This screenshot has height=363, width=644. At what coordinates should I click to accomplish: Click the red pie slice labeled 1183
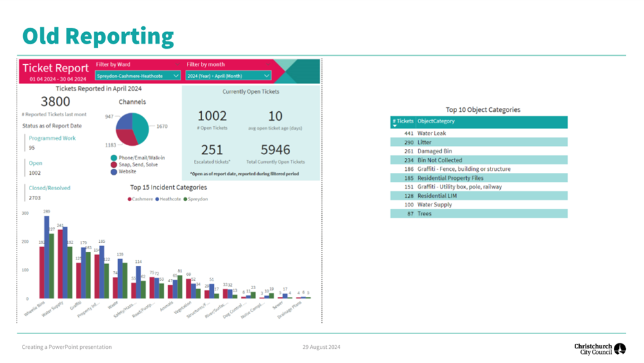(x=126, y=137)
